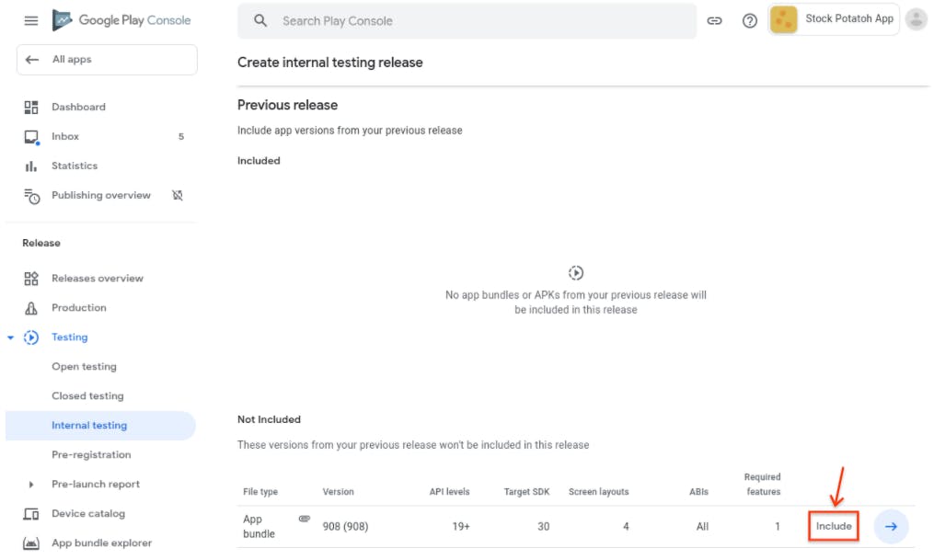This screenshot has width=934, height=560.
Task: Switch to the Internal testing tab
Action: (x=89, y=425)
